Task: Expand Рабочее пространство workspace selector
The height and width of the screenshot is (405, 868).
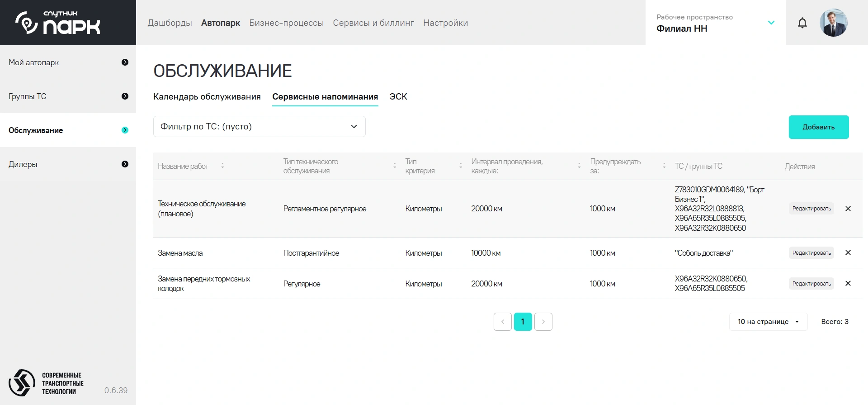Action: [771, 23]
